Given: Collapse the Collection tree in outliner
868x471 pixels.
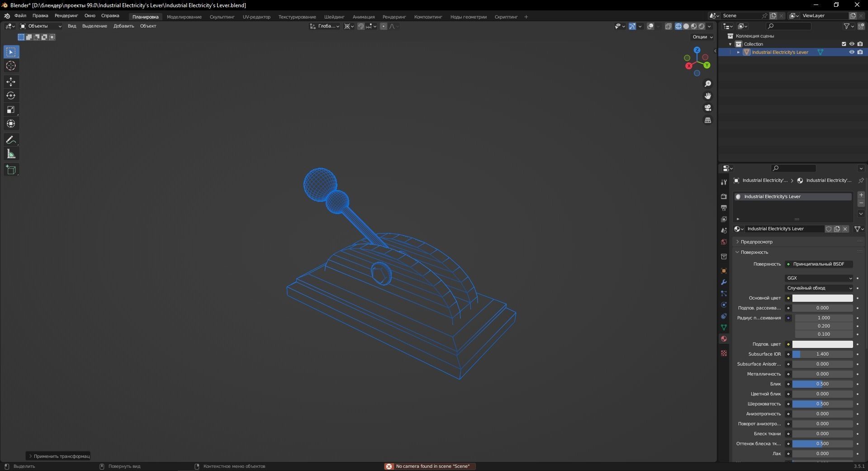Looking at the screenshot, I should click(730, 44).
